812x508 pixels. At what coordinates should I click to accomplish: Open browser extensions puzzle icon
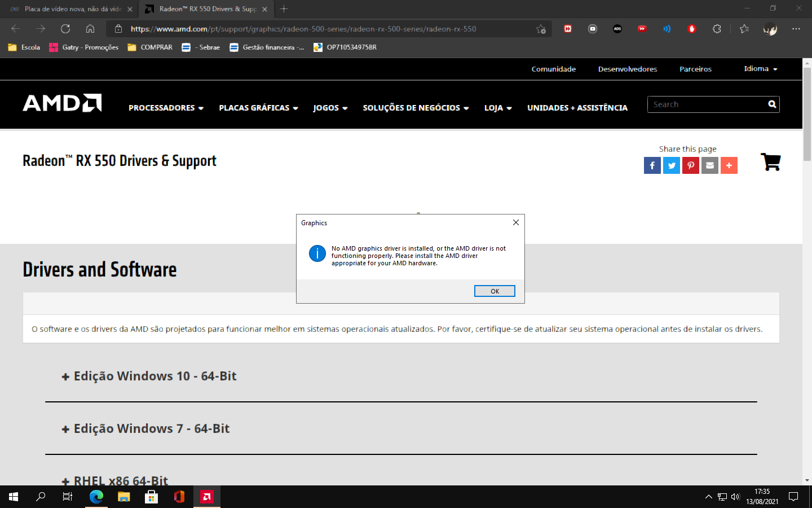pos(717,29)
